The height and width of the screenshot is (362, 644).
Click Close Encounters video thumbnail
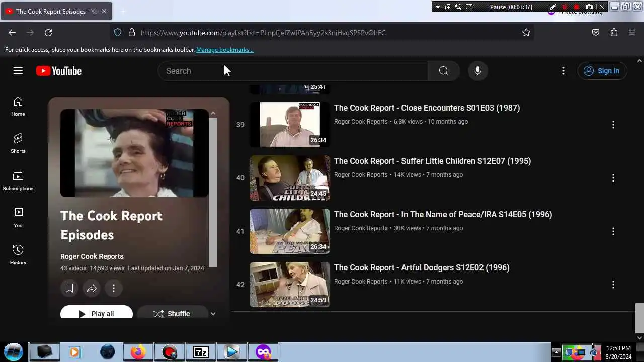(290, 125)
